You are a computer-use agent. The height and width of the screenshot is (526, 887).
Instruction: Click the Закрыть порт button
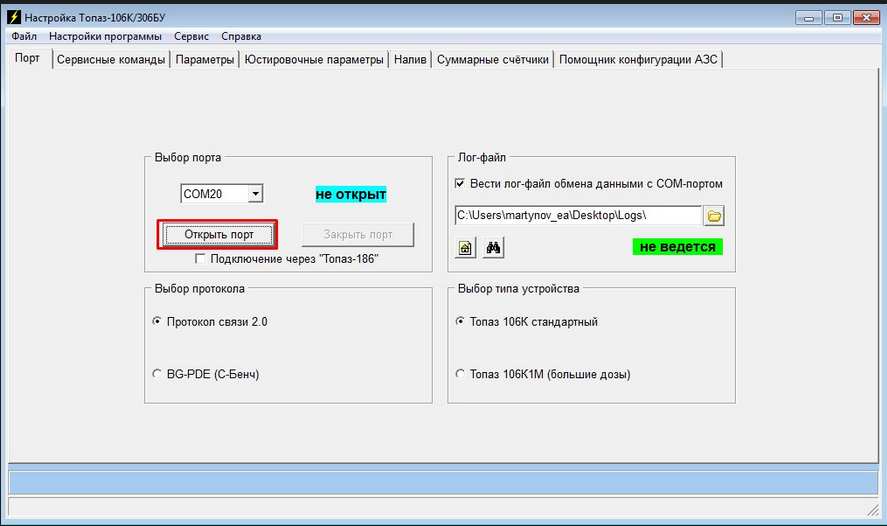click(x=358, y=234)
